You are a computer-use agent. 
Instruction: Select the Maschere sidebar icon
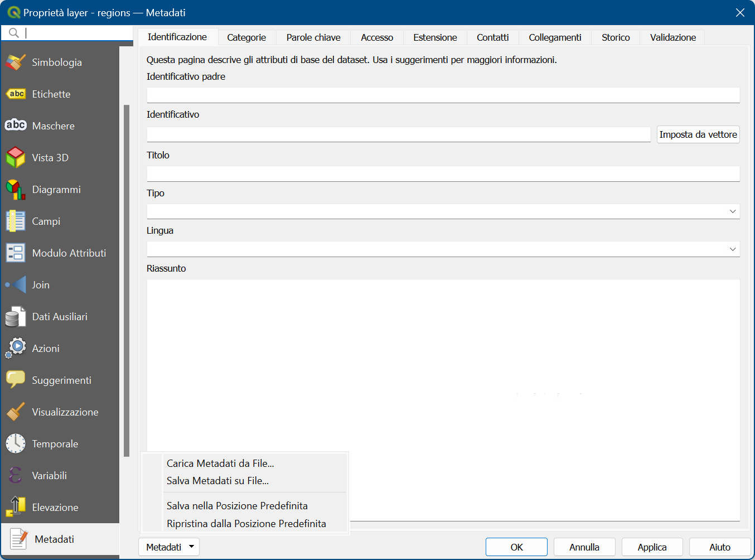pos(16,125)
